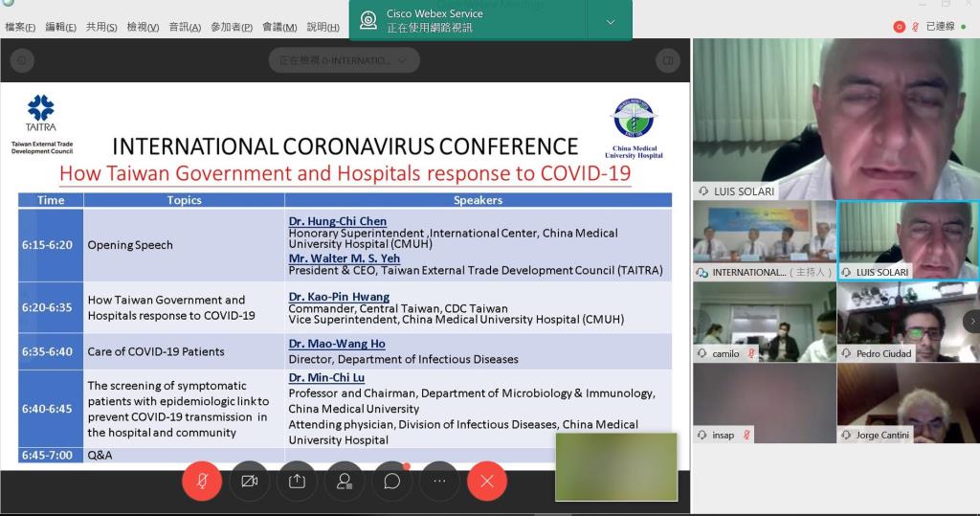Select the INTERNATIONAL host video thumbnail
Screen dimensions: 980x516
tap(765, 240)
